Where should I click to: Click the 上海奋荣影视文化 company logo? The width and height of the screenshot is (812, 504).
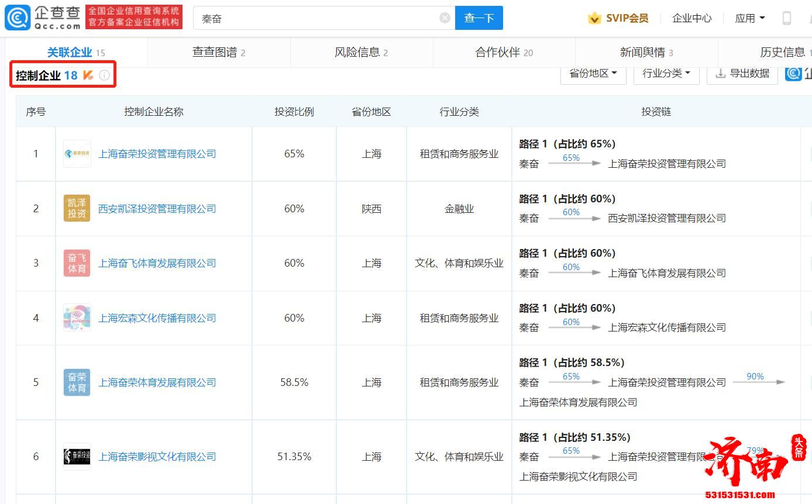[x=77, y=457]
